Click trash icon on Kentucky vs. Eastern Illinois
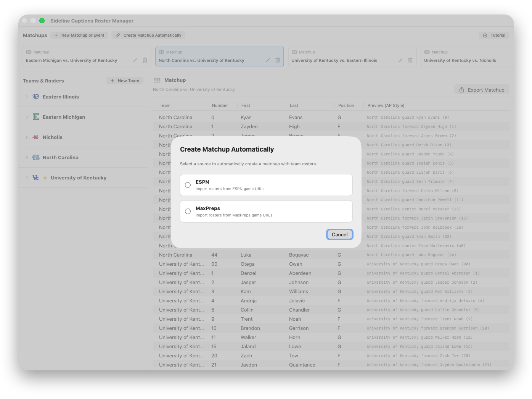The width and height of the screenshot is (532, 399). 410,60
